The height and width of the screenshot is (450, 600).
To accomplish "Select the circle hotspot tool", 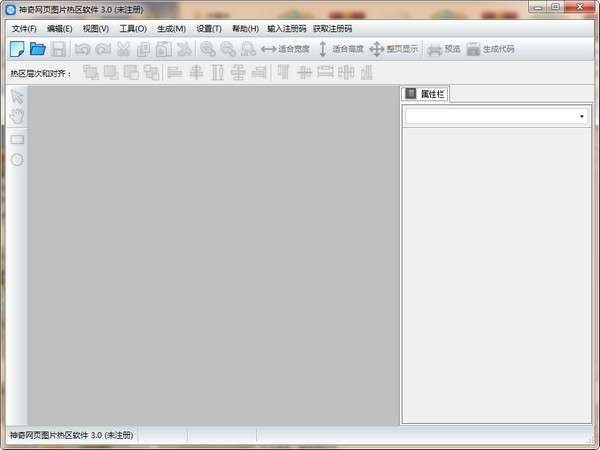I will [x=17, y=160].
